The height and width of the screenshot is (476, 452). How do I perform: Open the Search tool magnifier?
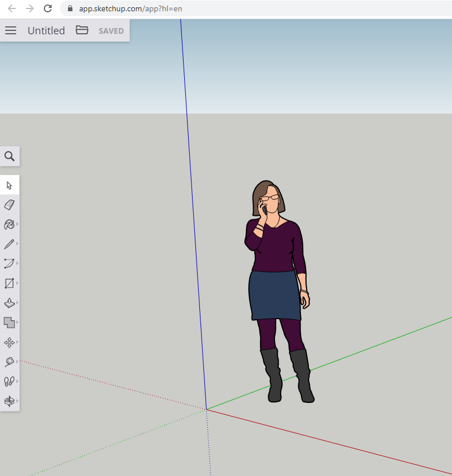[x=10, y=156]
